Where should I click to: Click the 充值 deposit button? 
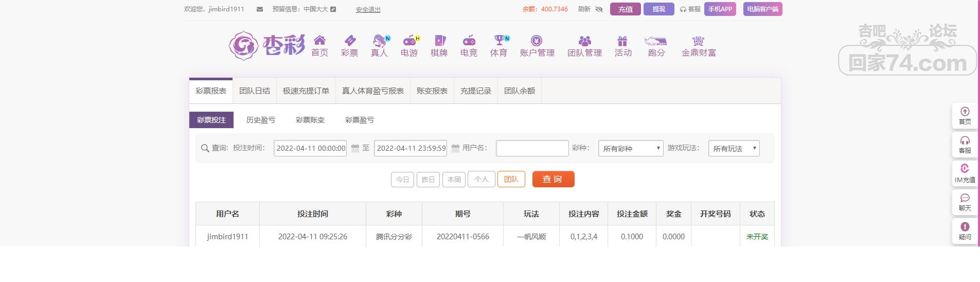626,9
